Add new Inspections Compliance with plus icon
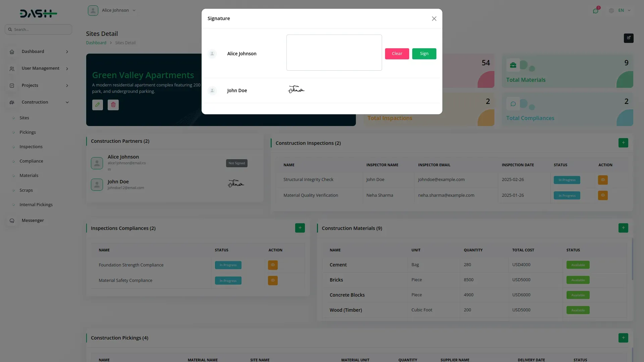The width and height of the screenshot is (644, 362). point(300,228)
